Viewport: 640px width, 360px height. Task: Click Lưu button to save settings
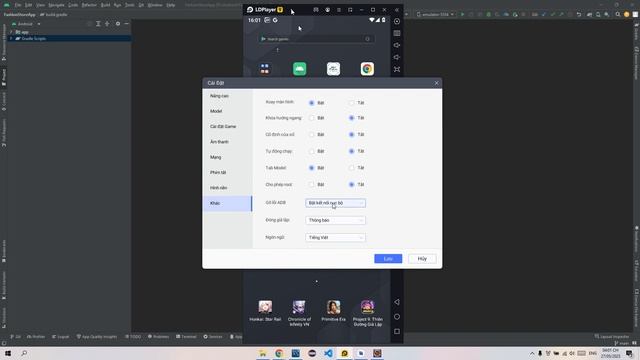(388, 258)
